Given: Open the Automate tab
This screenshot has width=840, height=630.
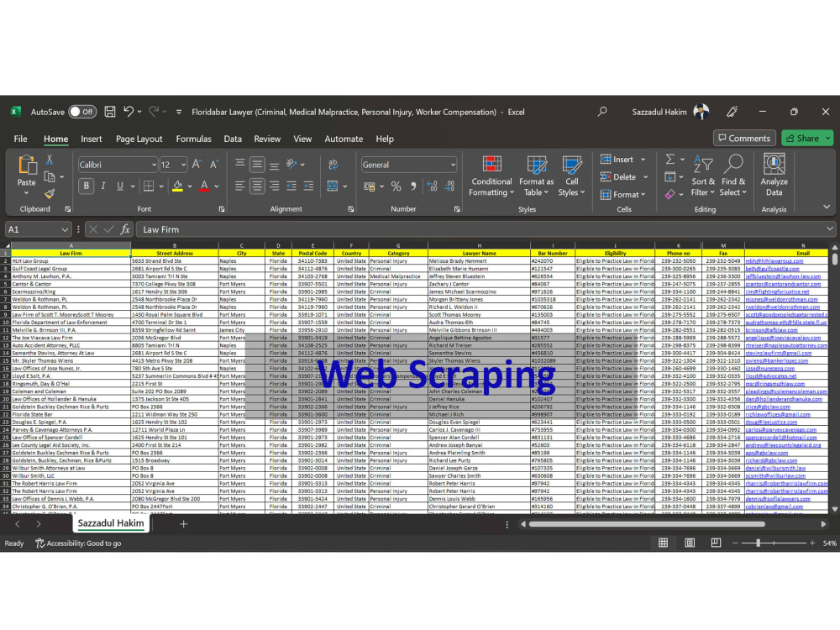Looking at the screenshot, I should pyautogui.click(x=344, y=139).
